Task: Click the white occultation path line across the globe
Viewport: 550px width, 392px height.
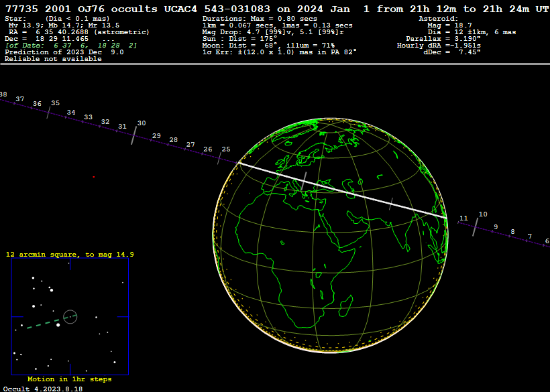Action: [342, 190]
